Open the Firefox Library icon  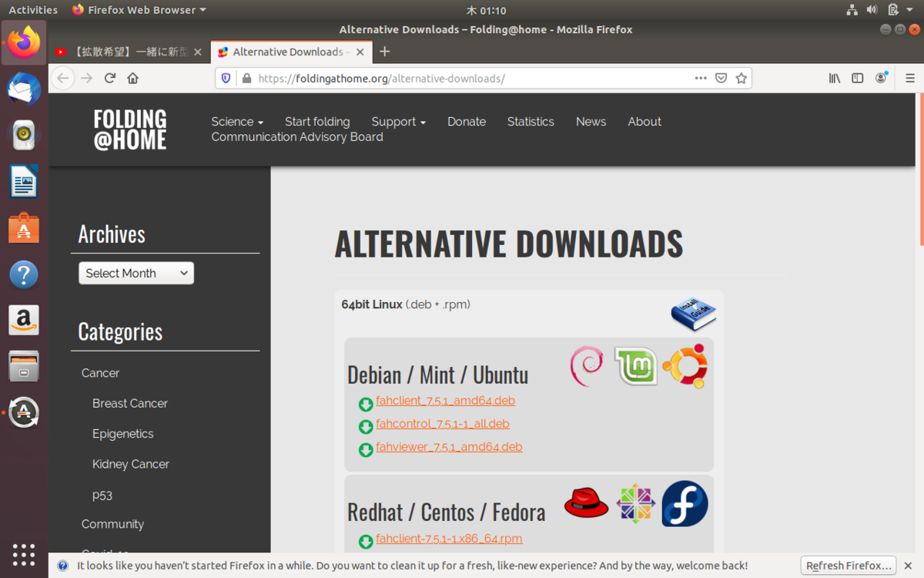[x=835, y=78]
